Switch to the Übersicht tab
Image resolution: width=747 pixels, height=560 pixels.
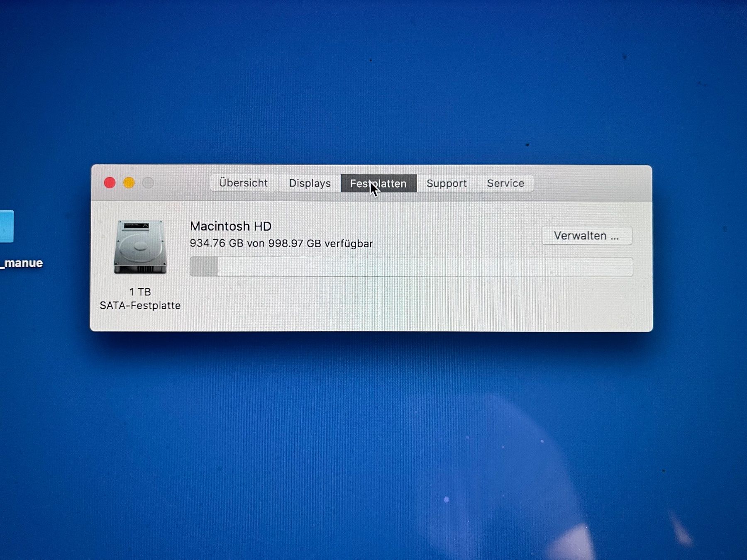coord(243,183)
